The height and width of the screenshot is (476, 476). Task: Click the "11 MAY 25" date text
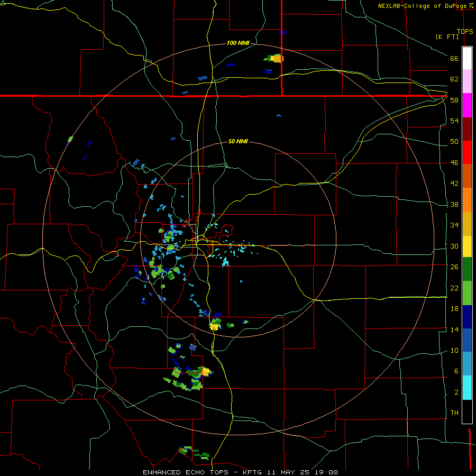(x=288, y=472)
